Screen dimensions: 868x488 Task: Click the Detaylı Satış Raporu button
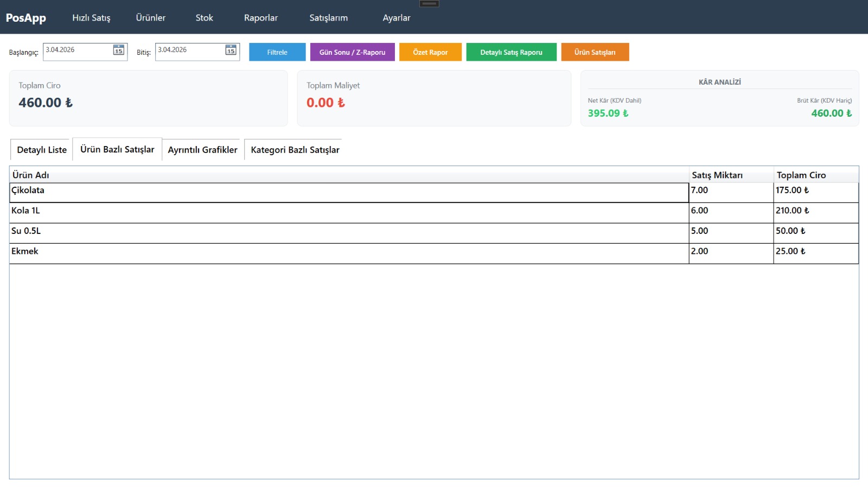[511, 52]
